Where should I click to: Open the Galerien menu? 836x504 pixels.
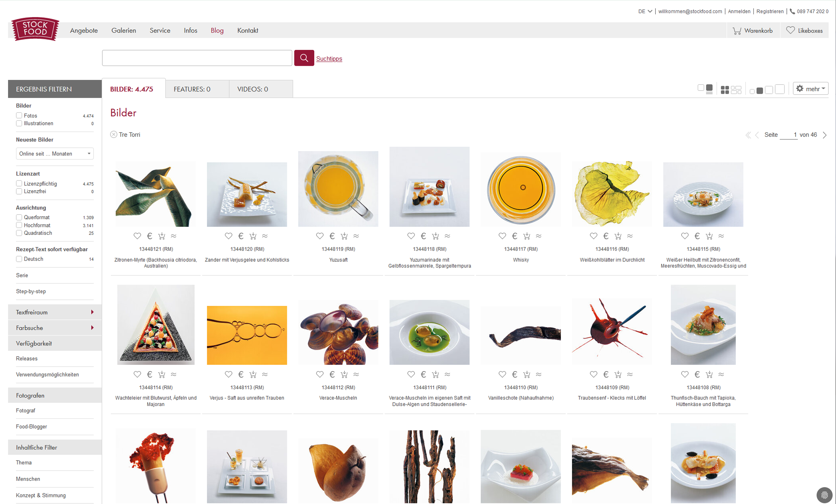123,30
